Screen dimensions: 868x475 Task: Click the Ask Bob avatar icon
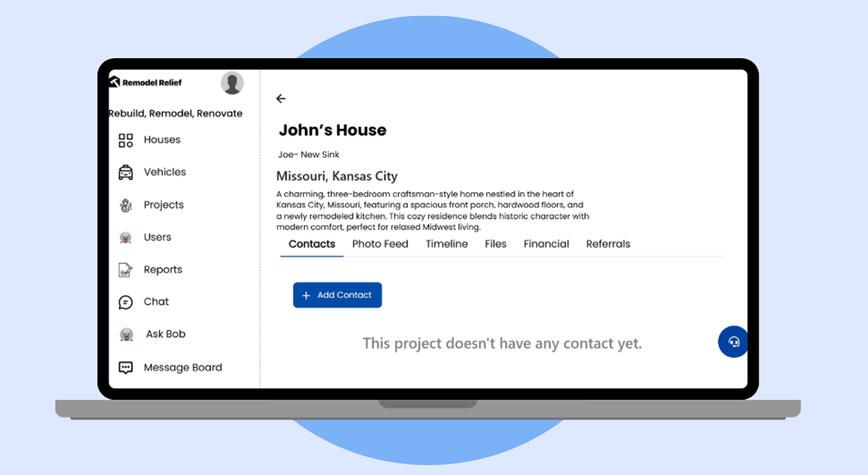[x=126, y=334]
